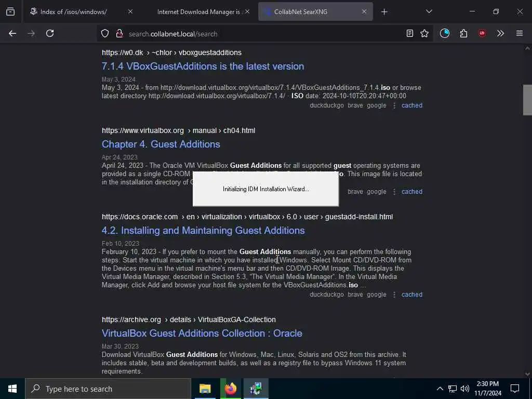
Task: Bookmark this page with the star
Action: tap(424, 33)
